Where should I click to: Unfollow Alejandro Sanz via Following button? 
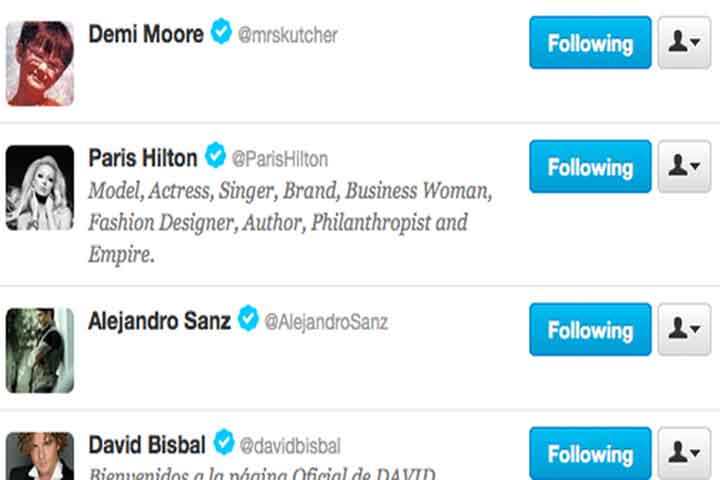[x=590, y=330]
